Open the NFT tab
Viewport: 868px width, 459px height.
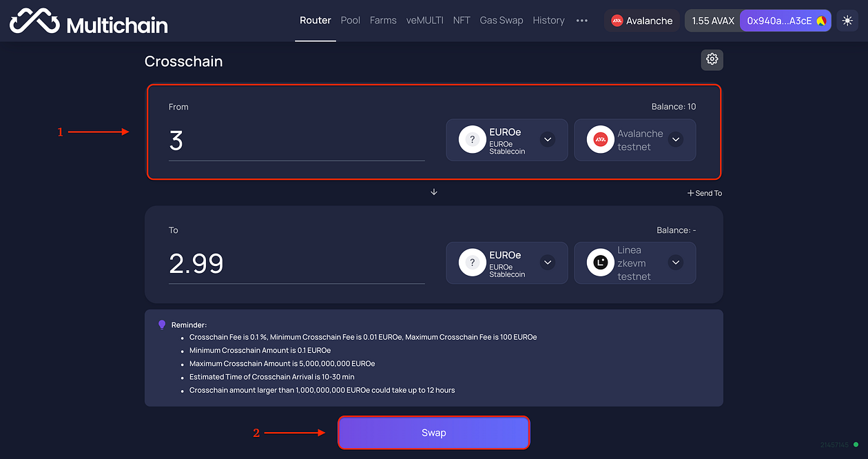[462, 21]
